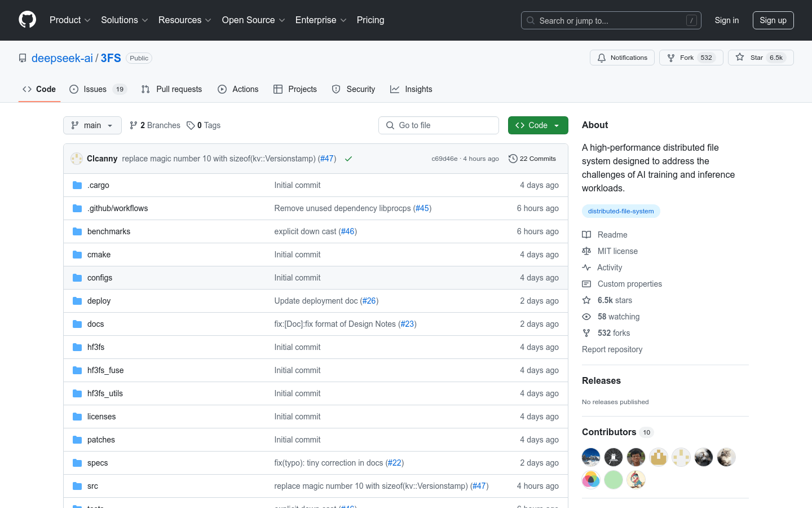Image resolution: width=812 pixels, height=508 pixels.
Task: Click the book icon beside Readme
Action: pyautogui.click(x=586, y=235)
